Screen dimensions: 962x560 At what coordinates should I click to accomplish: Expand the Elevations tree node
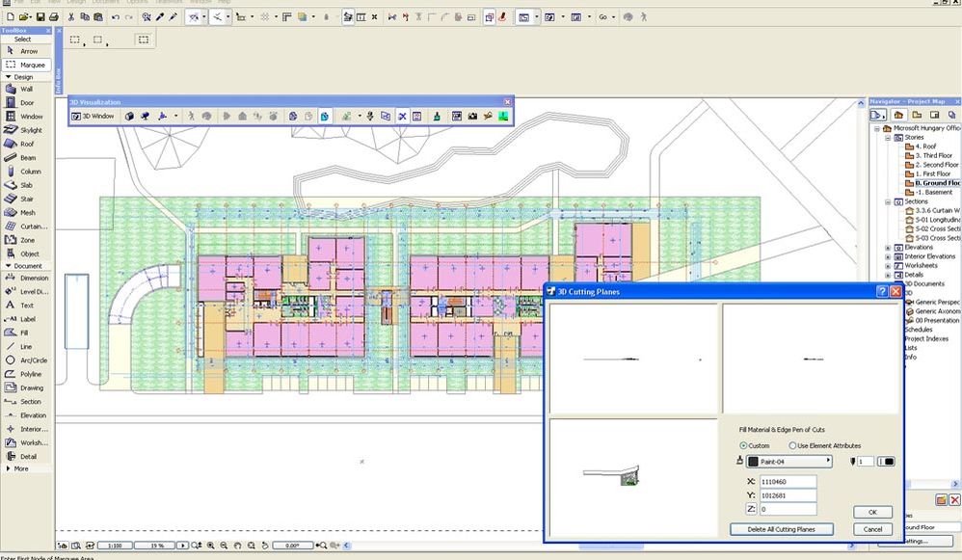[x=888, y=248]
